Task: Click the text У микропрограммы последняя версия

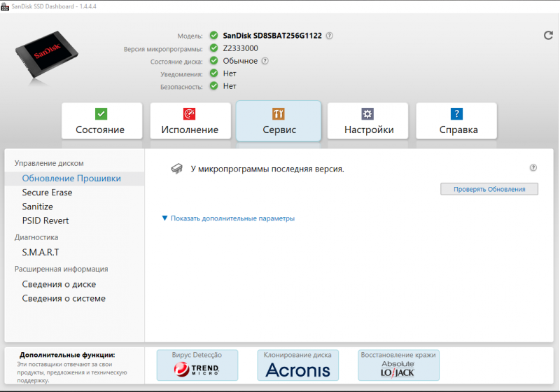Action: [267, 169]
